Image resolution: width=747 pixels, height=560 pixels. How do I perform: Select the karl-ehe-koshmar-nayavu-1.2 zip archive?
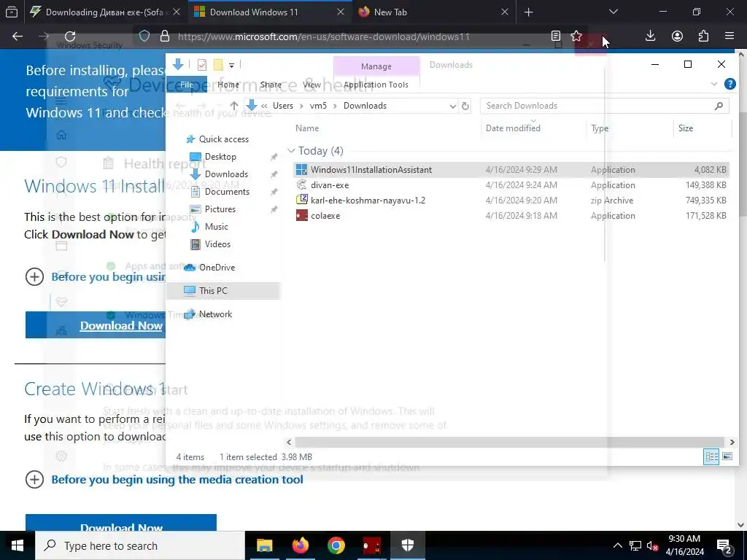coord(511,201)
